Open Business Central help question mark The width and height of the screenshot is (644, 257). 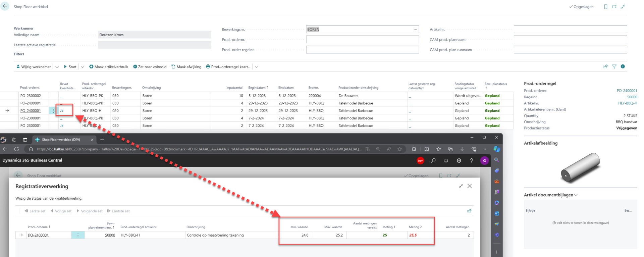click(x=472, y=160)
